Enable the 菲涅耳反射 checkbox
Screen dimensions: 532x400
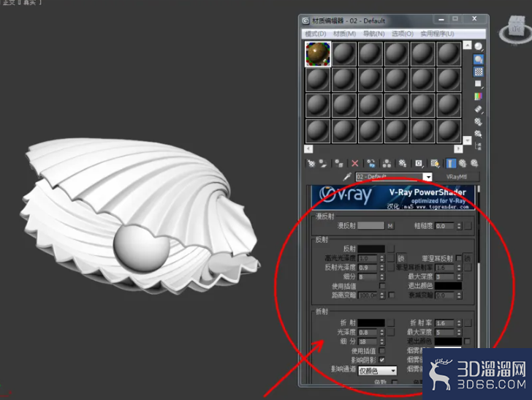[x=459, y=258]
